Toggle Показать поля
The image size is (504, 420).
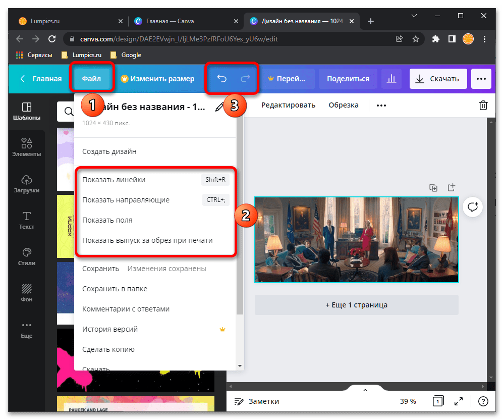pos(155,220)
